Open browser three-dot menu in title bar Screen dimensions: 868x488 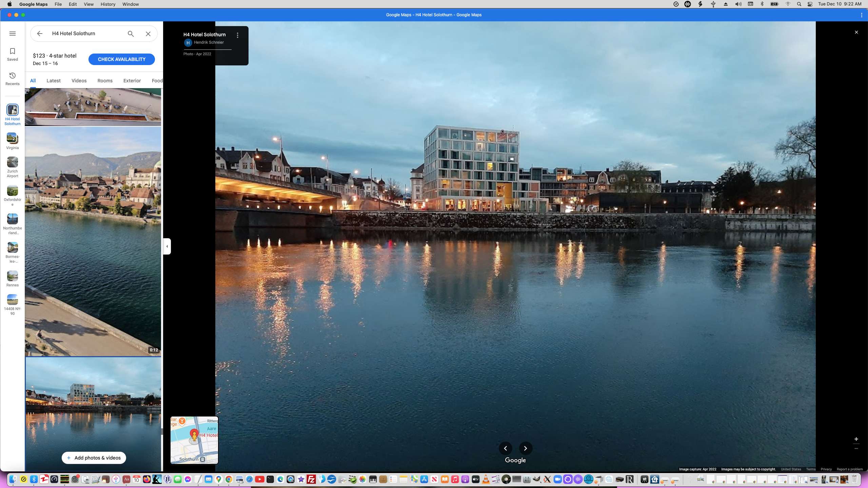[862, 15]
